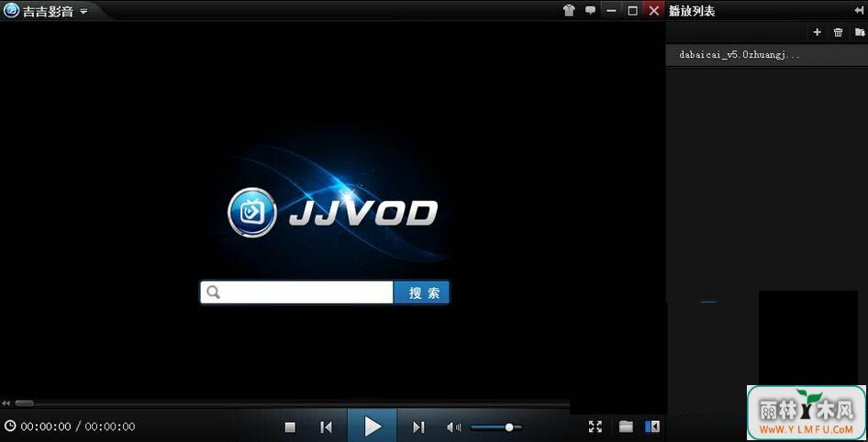Open the skin (shirt) icon
868x442 pixels.
coord(569,10)
